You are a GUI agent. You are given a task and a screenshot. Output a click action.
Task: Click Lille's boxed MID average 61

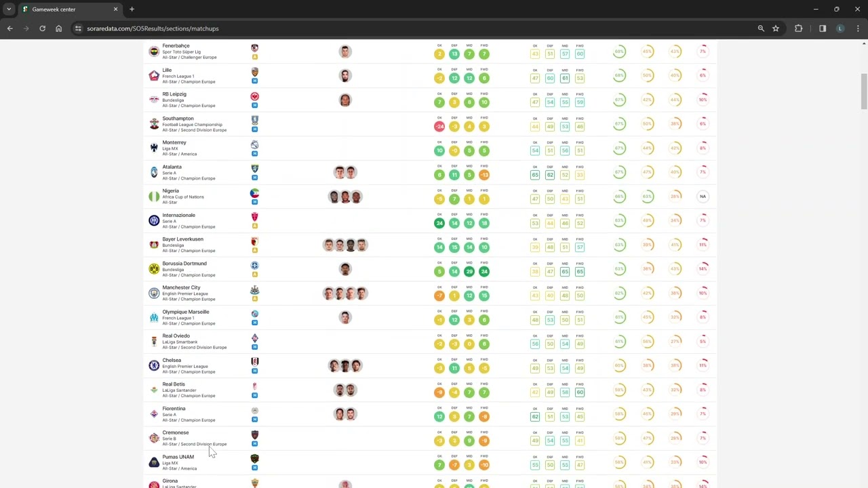pyautogui.click(x=565, y=78)
